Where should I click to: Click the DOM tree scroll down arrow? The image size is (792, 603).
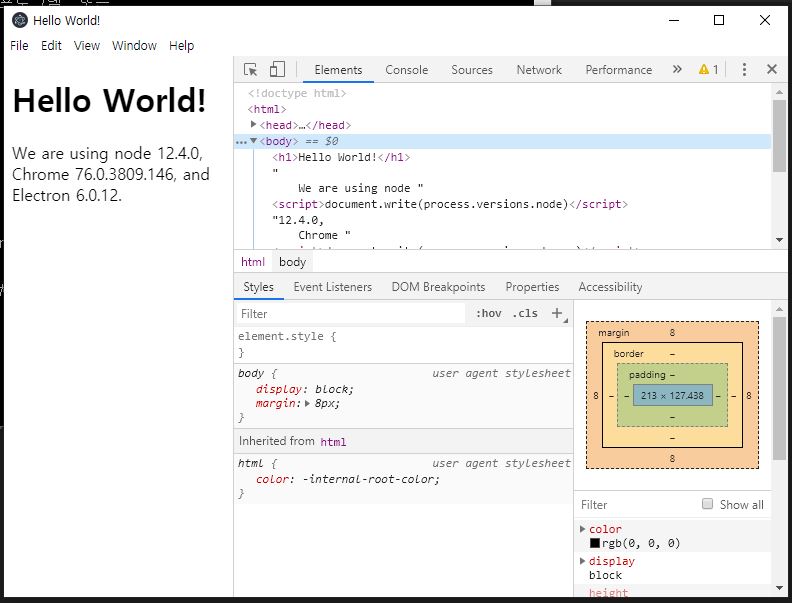point(779,240)
